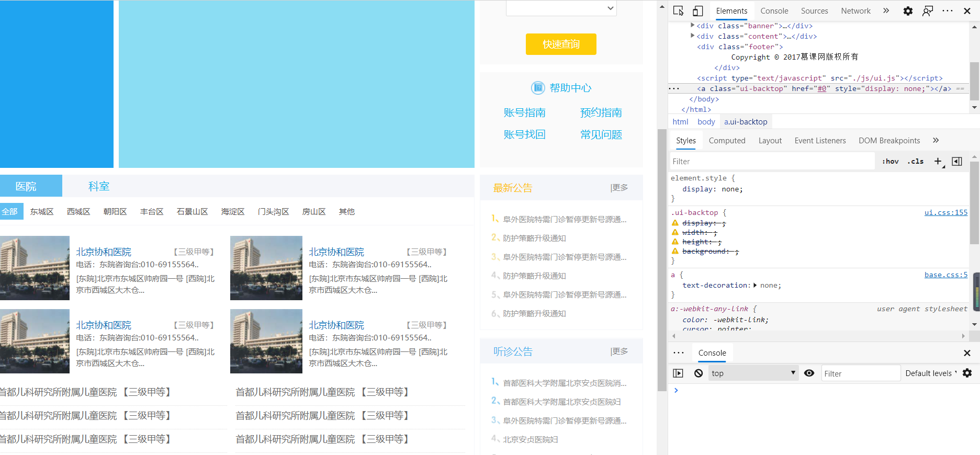
Task: Open the DOM Breakpoints tab
Action: tap(889, 140)
